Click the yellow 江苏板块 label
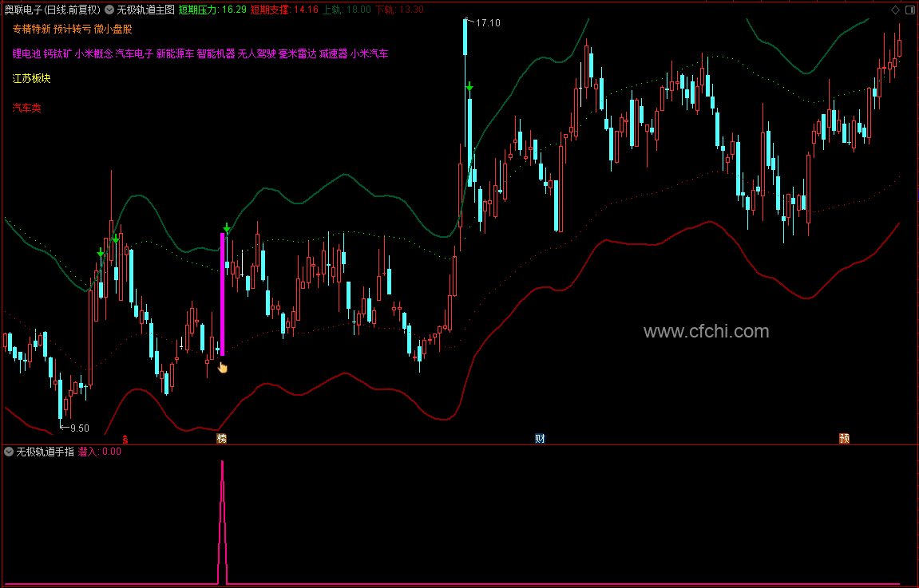 pos(32,78)
